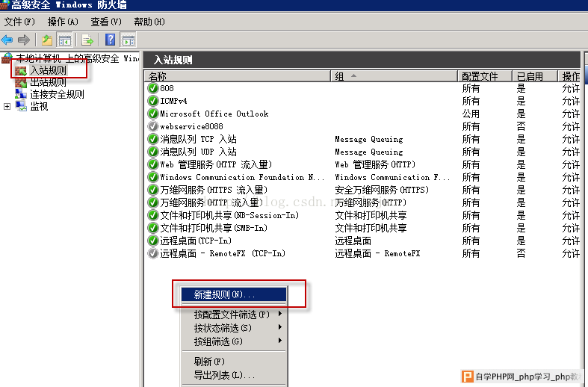Screen dimensions: 588x387
Task: Toggle the Show/Hide action pane icon
Action: (x=129, y=40)
